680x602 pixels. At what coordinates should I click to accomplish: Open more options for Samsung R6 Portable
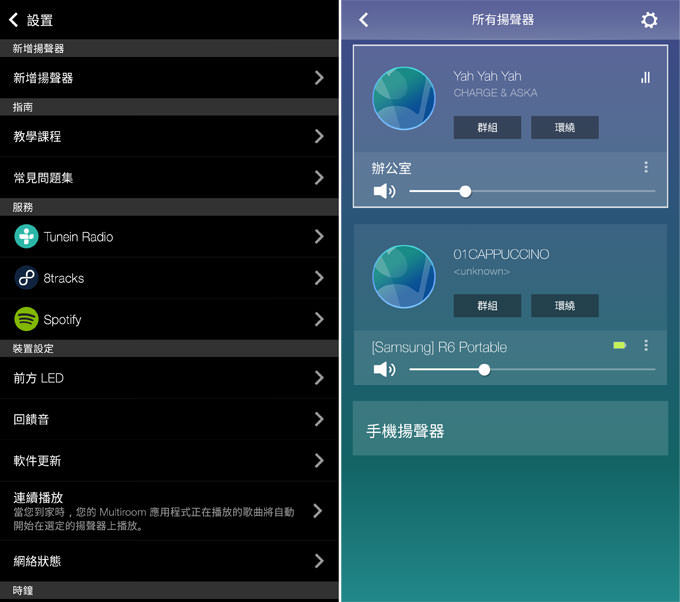pos(646,345)
